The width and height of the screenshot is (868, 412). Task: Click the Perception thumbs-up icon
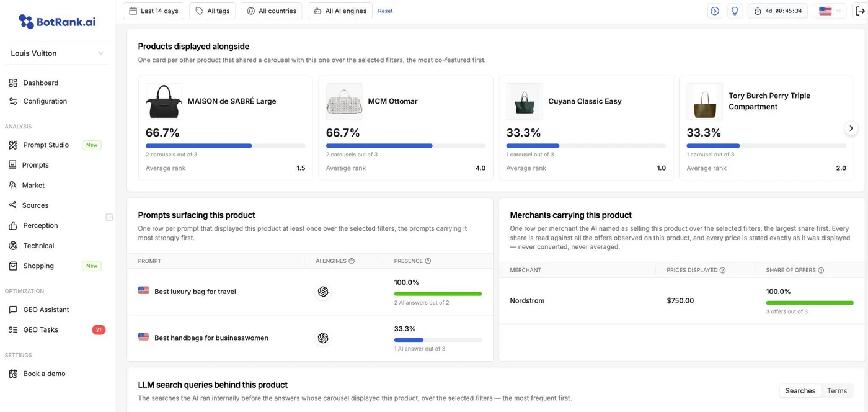(x=12, y=225)
